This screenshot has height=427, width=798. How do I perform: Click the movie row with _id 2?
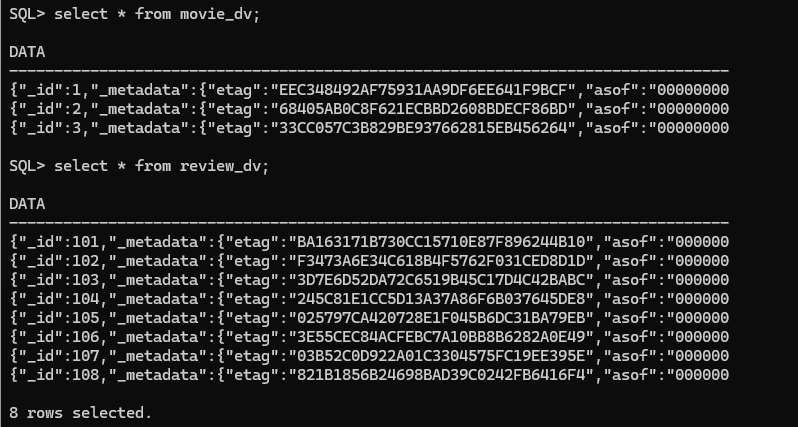pos(368,109)
